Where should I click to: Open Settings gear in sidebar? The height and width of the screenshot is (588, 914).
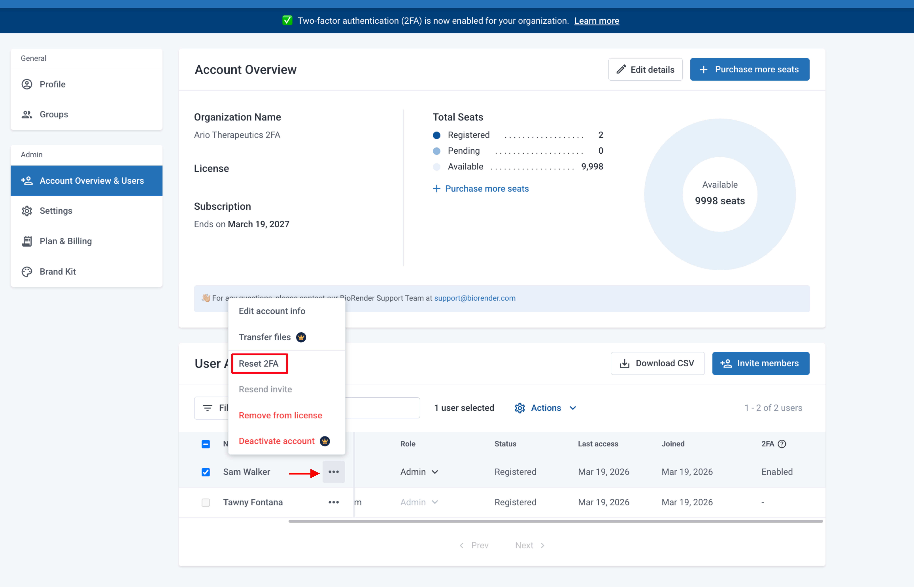pos(27,211)
